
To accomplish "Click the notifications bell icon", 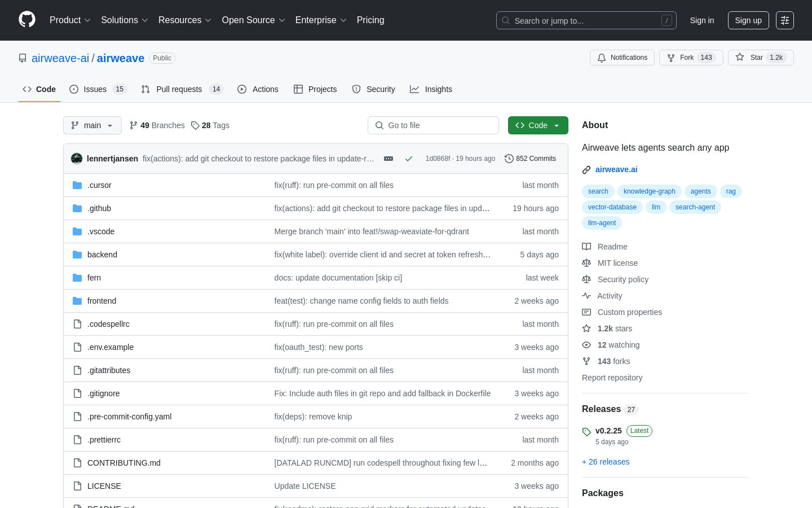I will [602, 58].
